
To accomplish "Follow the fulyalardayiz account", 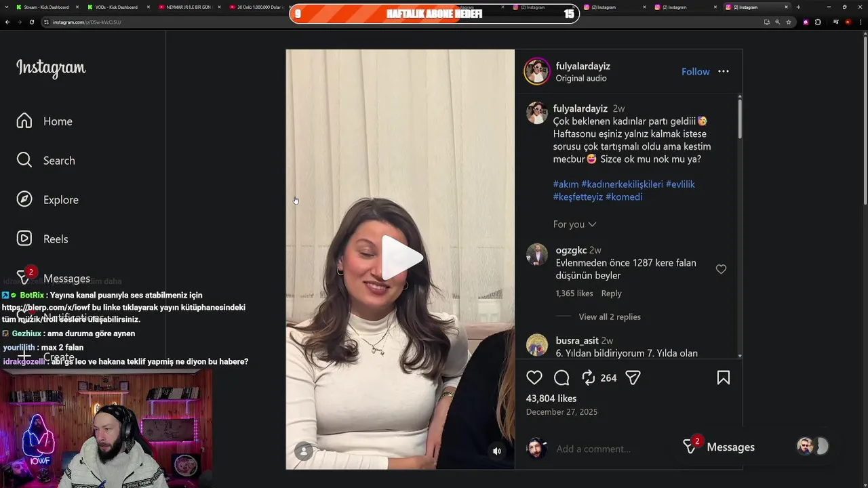I will click(x=695, y=71).
